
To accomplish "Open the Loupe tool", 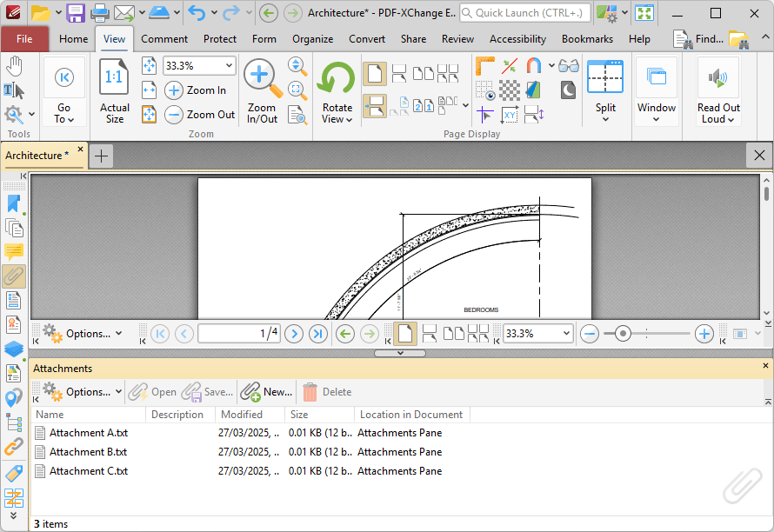I will pyautogui.click(x=297, y=90).
